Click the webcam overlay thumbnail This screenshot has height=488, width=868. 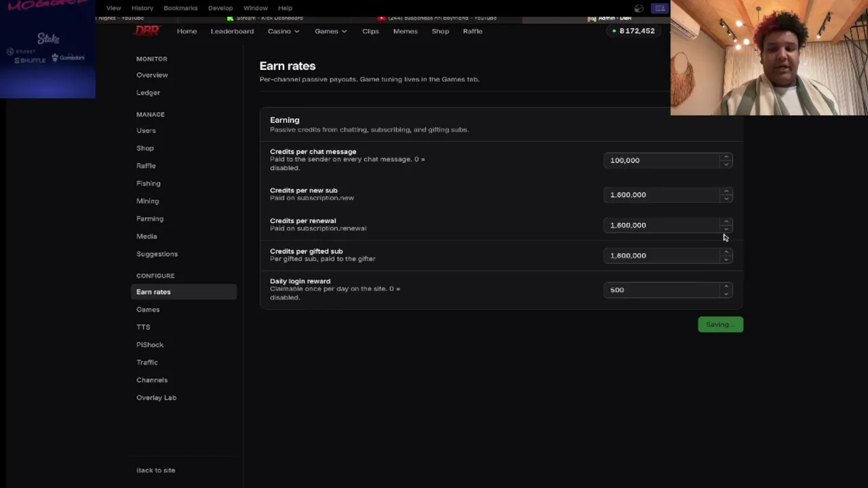pyautogui.click(x=769, y=58)
